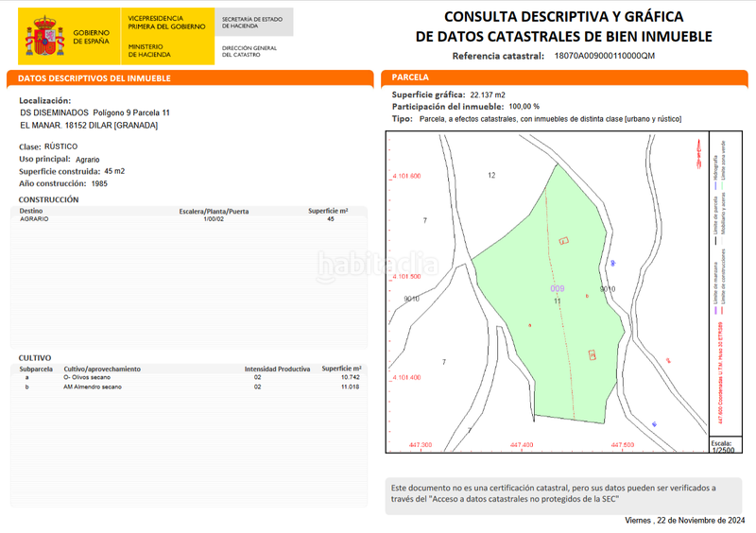Click the '447.500' coordinate label

click(623, 445)
